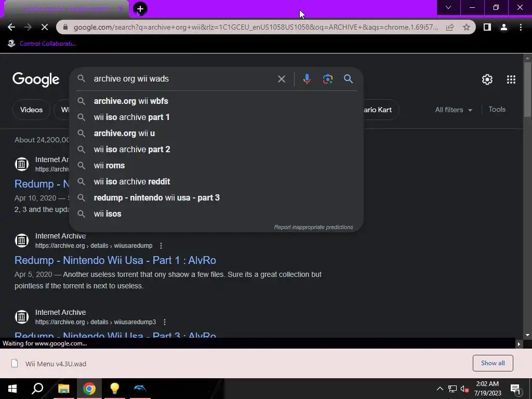Open Control Collaborati... bookmark
Viewport: 532px width, 399px height.
click(x=42, y=44)
